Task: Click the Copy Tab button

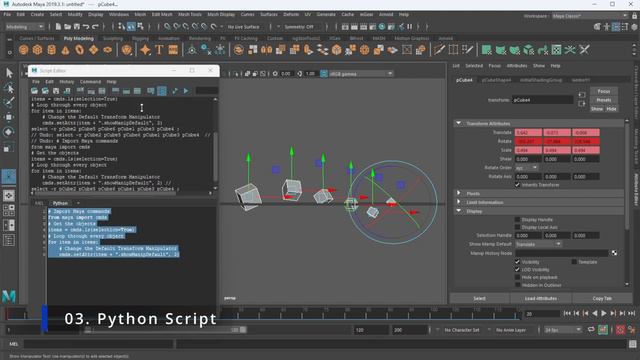Action: point(602,298)
